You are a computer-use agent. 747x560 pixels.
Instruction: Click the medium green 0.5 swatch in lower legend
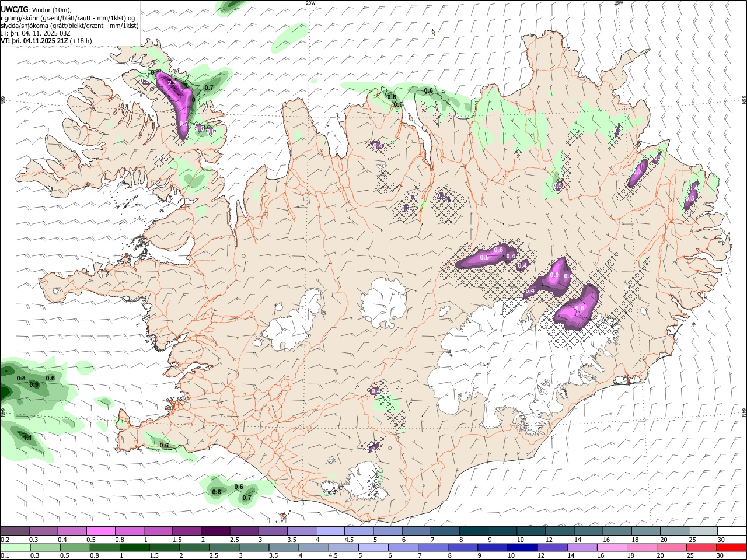(x=75, y=547)
